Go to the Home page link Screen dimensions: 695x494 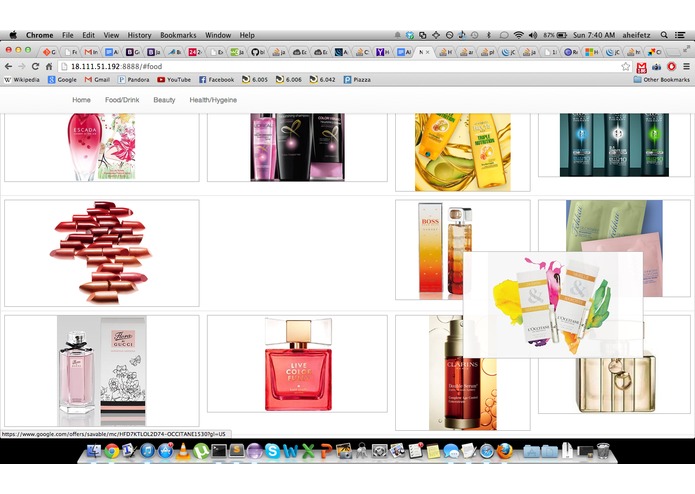(82, 100)
